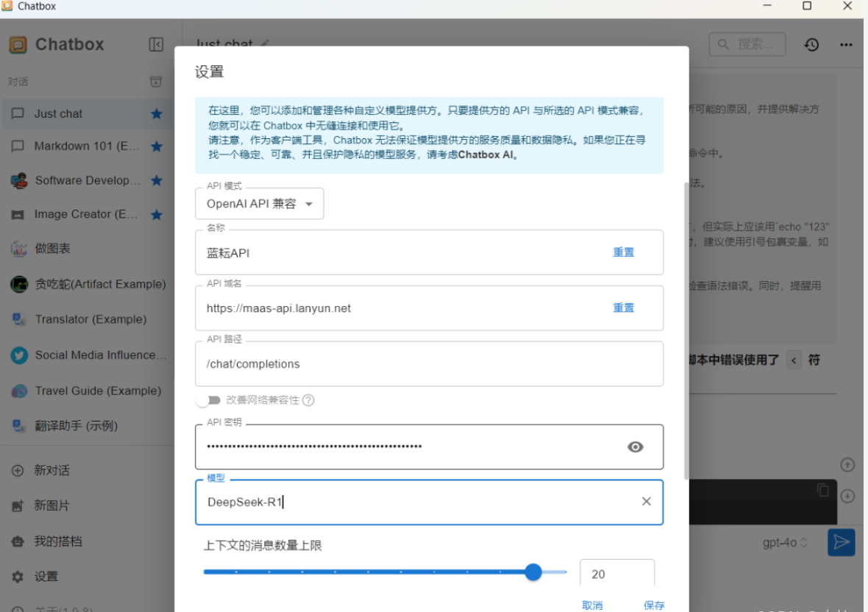
Task: Click the send message arrow button
Action: [x=841, y=542]
